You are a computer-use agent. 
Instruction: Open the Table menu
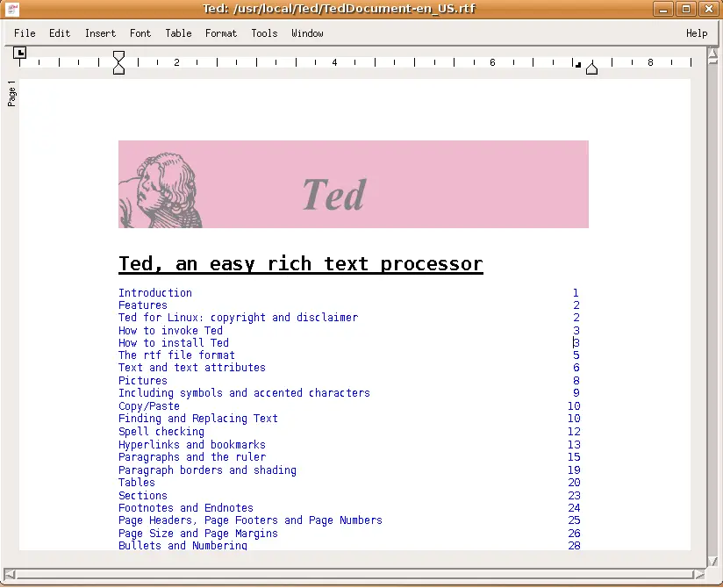click(178, 32)
